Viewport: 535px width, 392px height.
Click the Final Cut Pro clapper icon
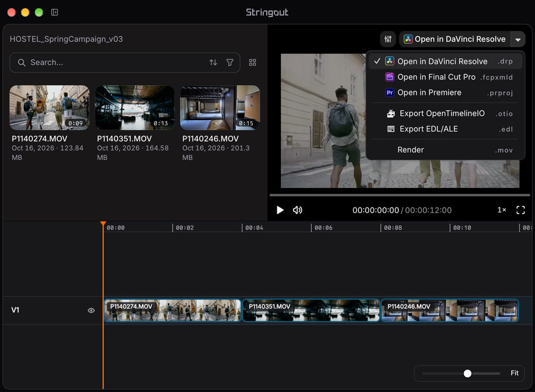pyautogui.click(x=389, y=77)
